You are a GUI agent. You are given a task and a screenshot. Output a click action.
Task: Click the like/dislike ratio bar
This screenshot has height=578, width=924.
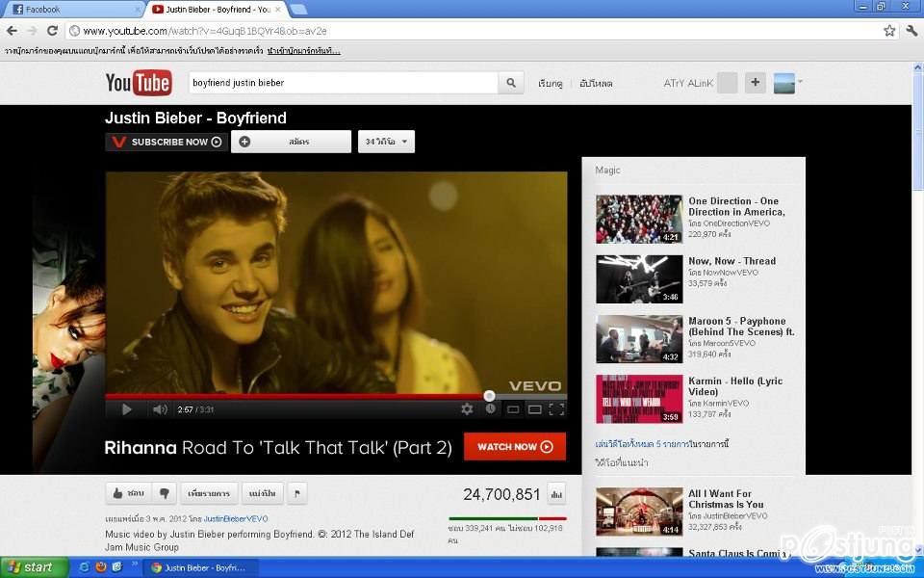click(x=507, y=518)
